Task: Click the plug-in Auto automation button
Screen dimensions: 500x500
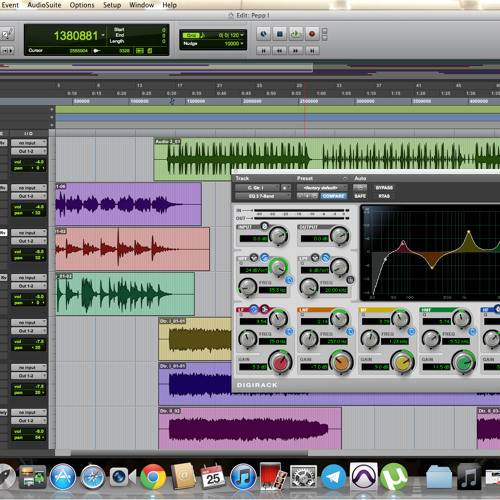Action: 360,188
